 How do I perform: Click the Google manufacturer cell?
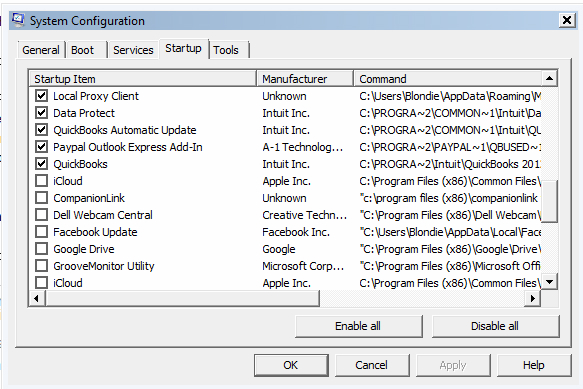[279, 249]
